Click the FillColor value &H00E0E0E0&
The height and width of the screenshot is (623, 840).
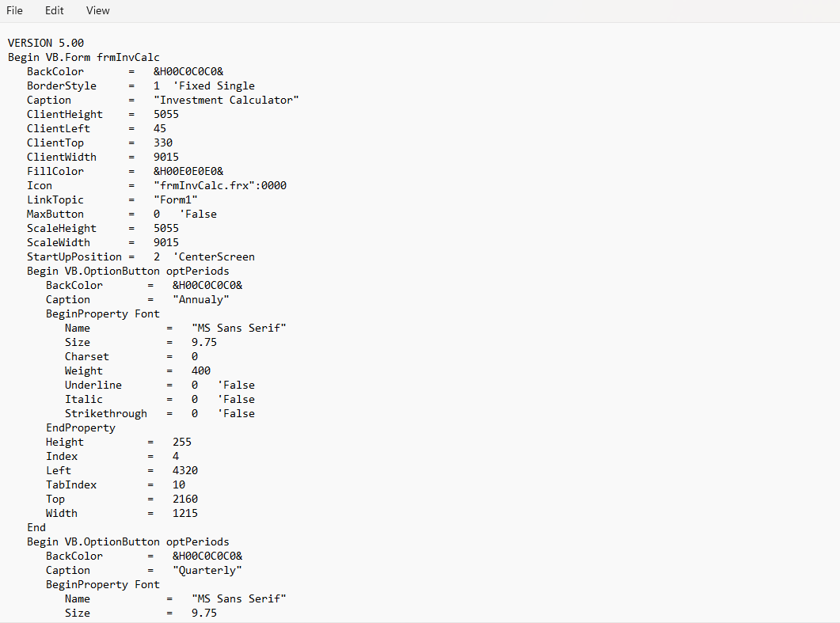[186, 171]
